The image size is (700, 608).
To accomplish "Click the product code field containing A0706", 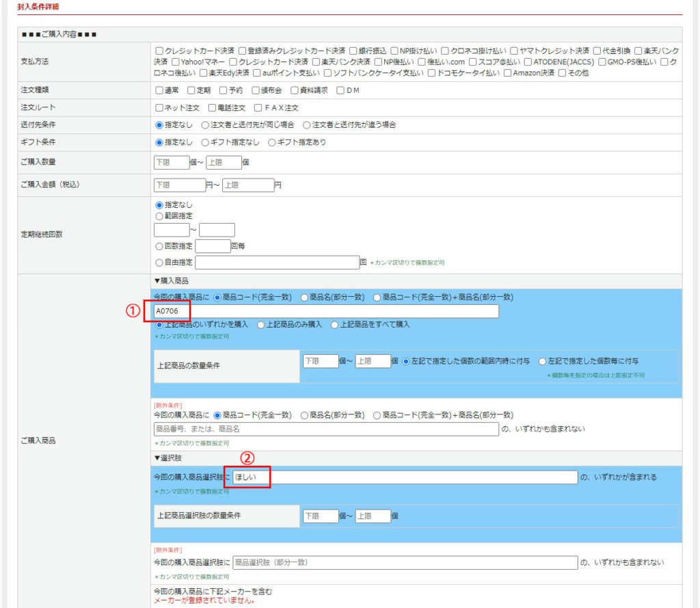I will [x=326, y=311].
